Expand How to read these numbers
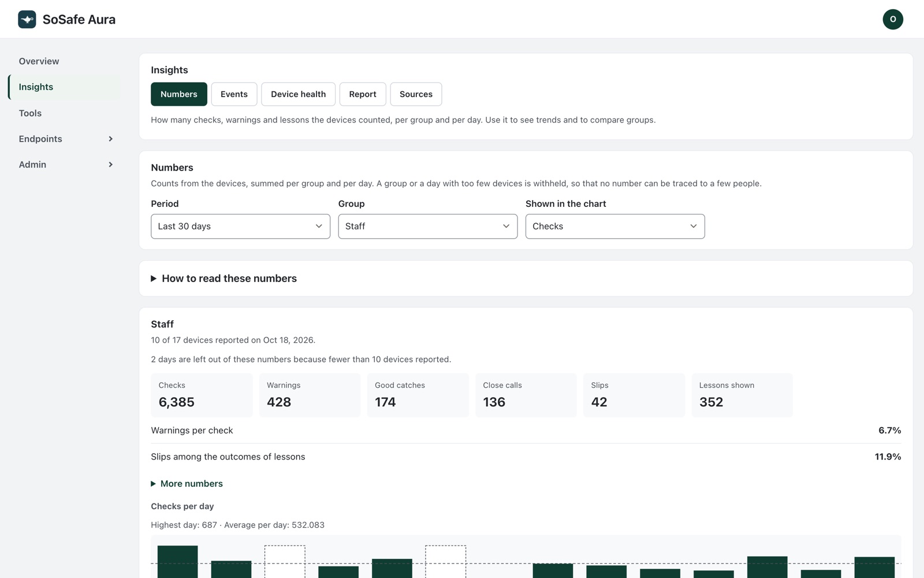924x578 pixels. [x=223, y=279]
